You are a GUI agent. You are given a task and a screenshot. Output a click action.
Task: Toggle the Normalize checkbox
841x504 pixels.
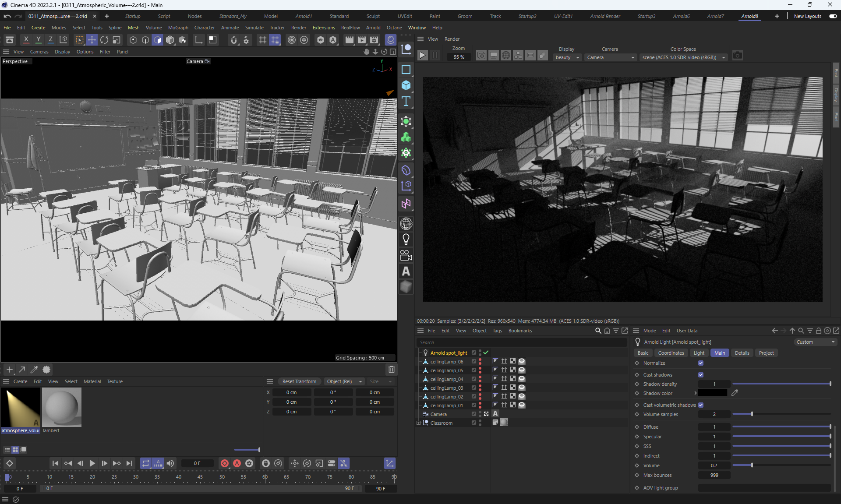(701, 363)
